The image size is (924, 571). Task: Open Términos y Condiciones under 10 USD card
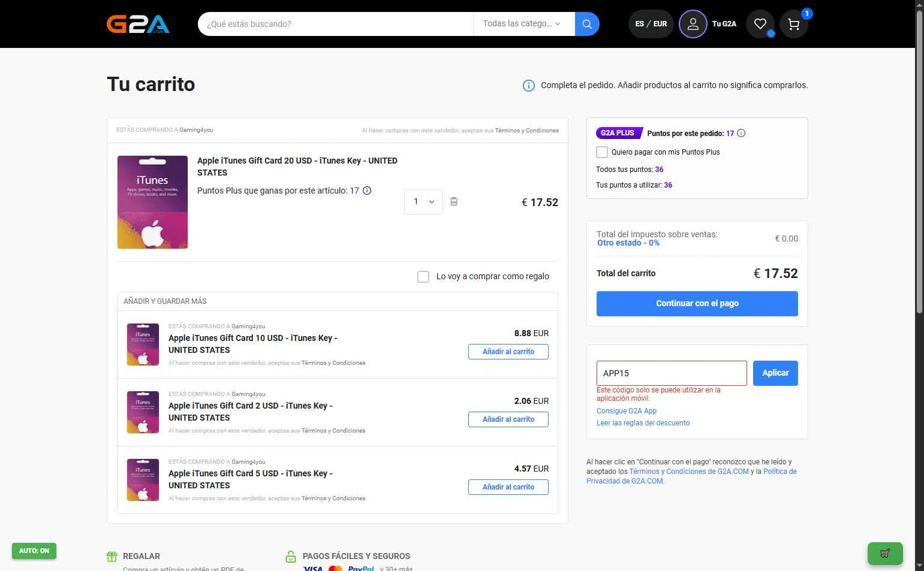point(333,363)
